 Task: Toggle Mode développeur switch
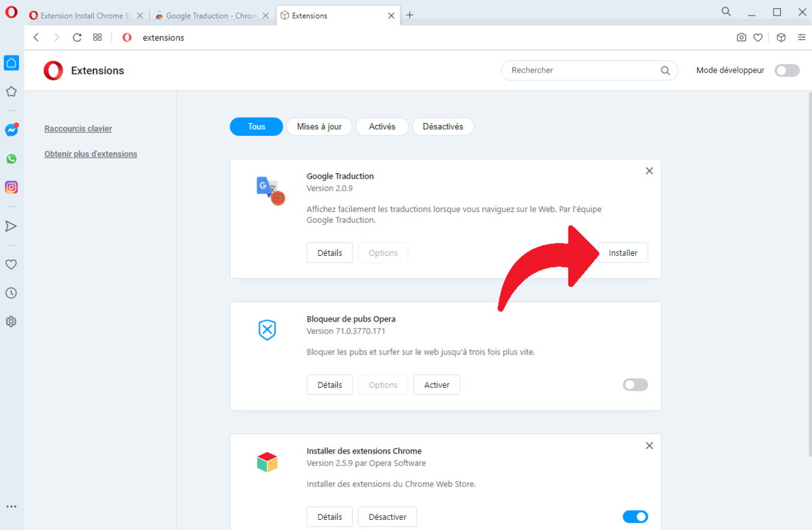click(787, 70)
